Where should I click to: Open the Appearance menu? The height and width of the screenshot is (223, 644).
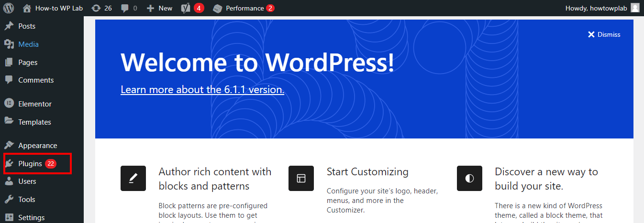tap(37, 146)
